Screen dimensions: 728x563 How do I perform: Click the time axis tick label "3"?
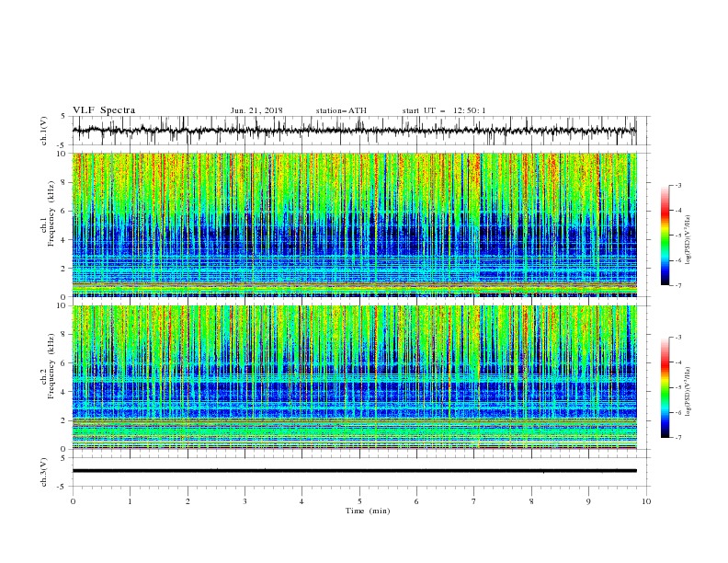coord(245,501)
